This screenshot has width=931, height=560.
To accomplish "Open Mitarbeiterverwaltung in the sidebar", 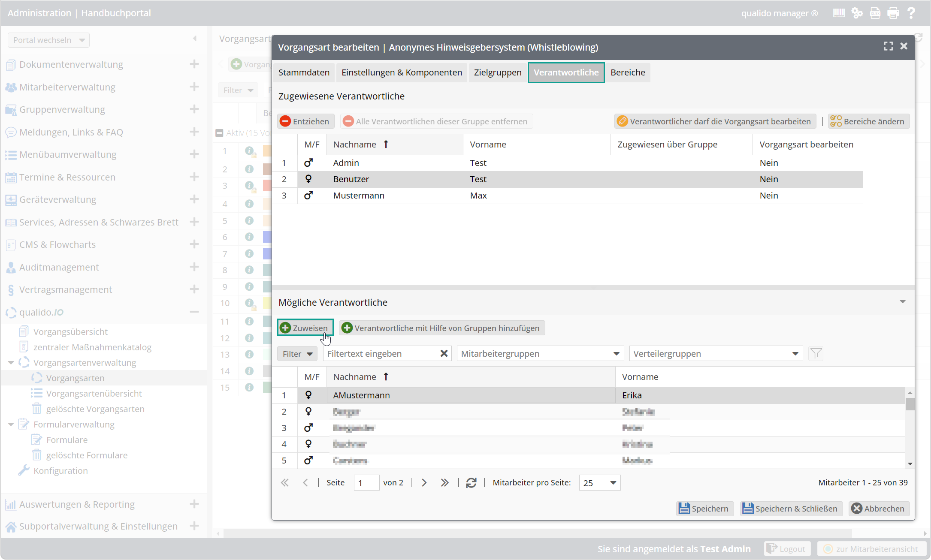I will pos(67,87).
